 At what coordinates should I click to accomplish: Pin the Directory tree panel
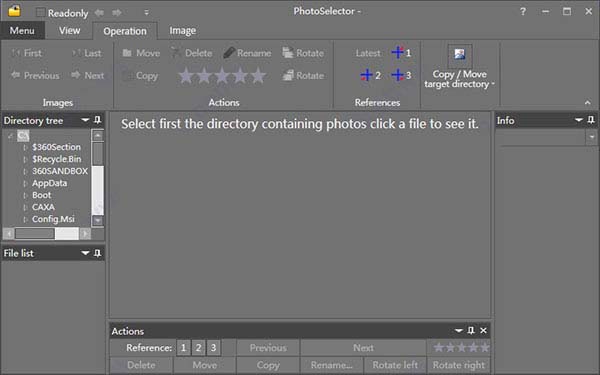(x=98, y=120)
